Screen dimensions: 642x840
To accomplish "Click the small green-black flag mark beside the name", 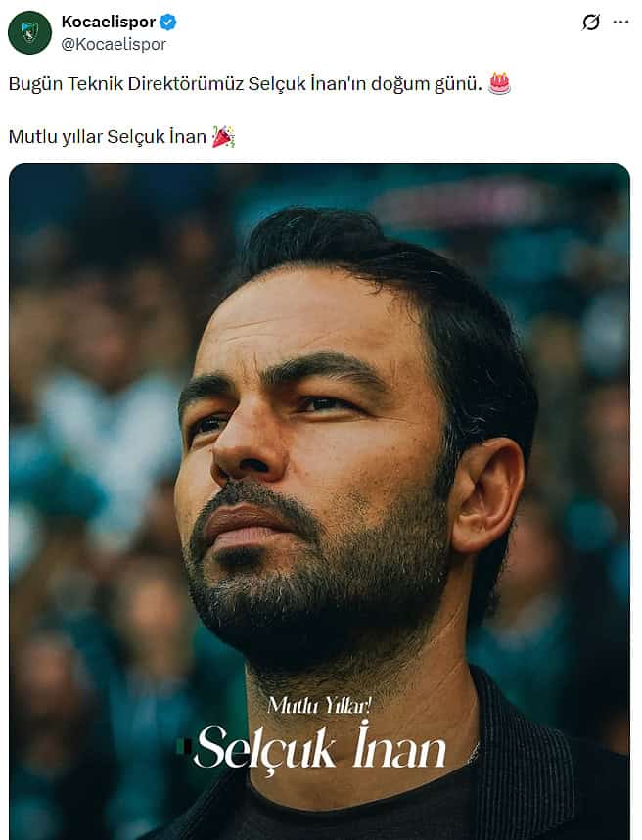I will point(184,747).
